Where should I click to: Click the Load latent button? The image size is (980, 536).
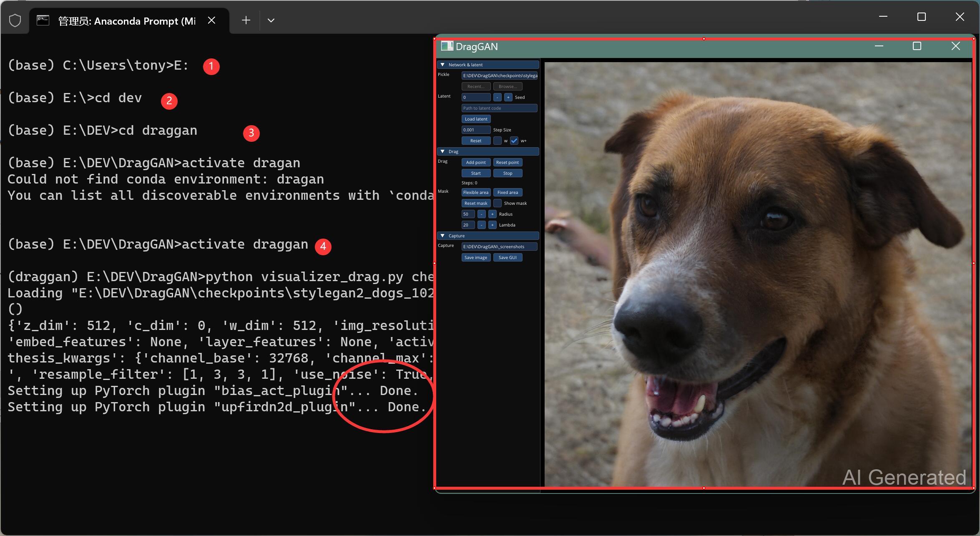tap(476, 119)
